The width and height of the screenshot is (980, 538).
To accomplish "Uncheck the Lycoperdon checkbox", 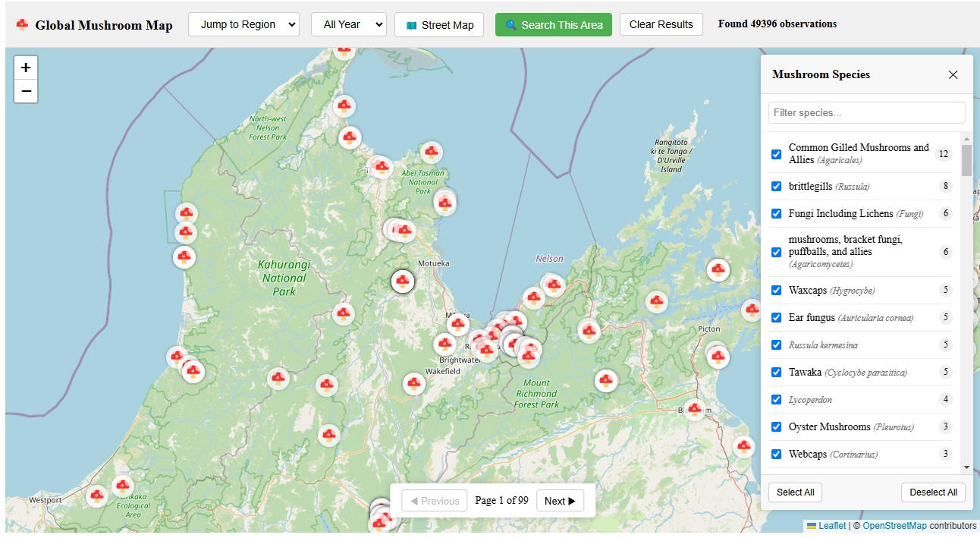I will click(776, 399).
